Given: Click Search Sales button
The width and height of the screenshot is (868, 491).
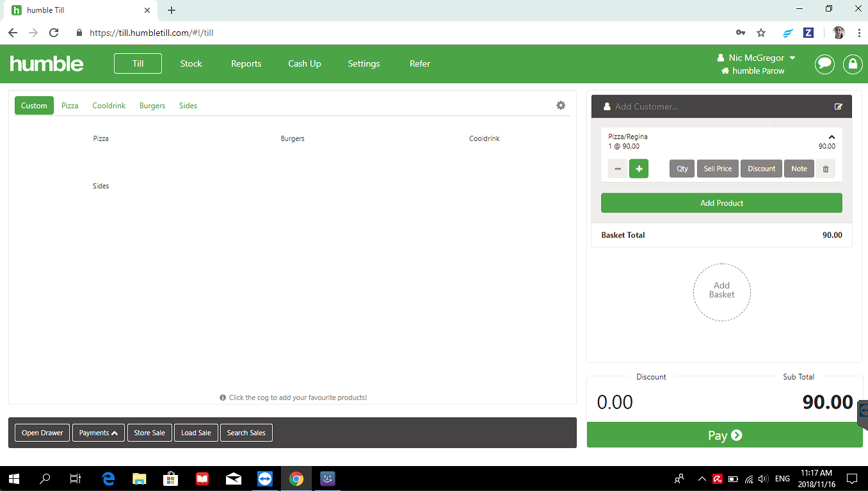Looking at the screenshot, I should (x=246, y=433).
